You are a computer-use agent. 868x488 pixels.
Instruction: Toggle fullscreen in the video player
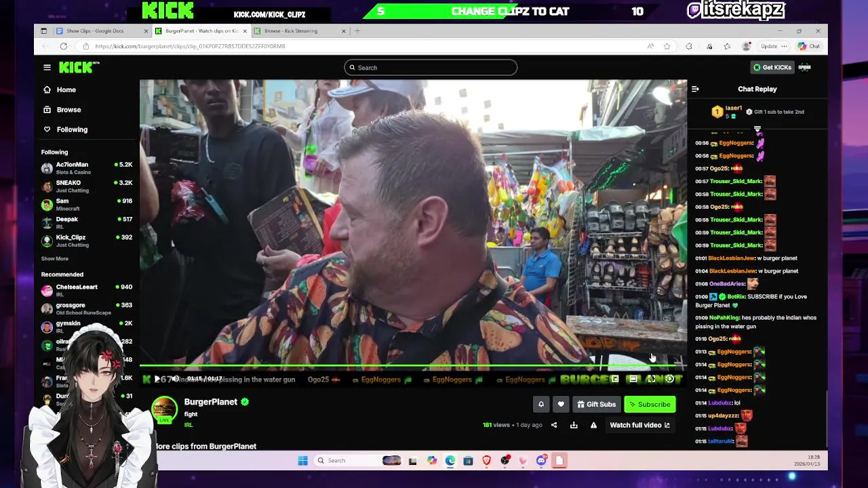(x=651, y=380)
